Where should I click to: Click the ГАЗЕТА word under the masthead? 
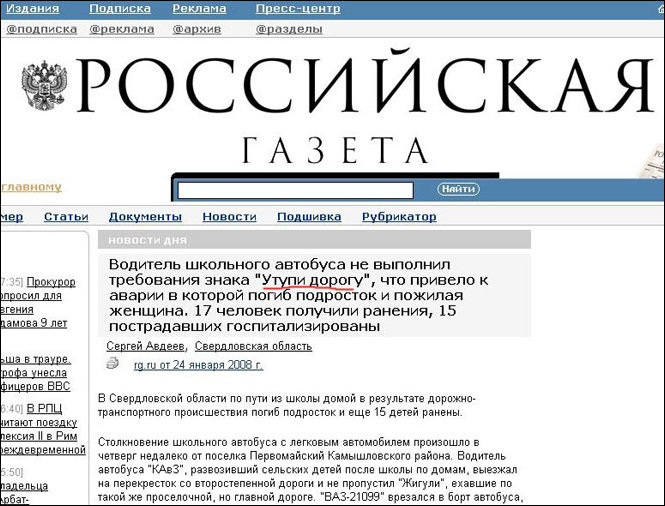pos(335,150)
